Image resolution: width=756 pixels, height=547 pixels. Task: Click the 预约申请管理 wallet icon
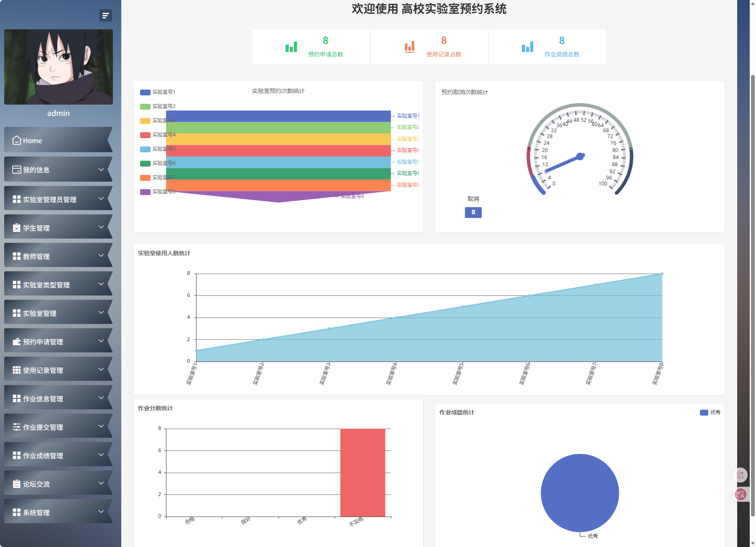click(17, 342)
